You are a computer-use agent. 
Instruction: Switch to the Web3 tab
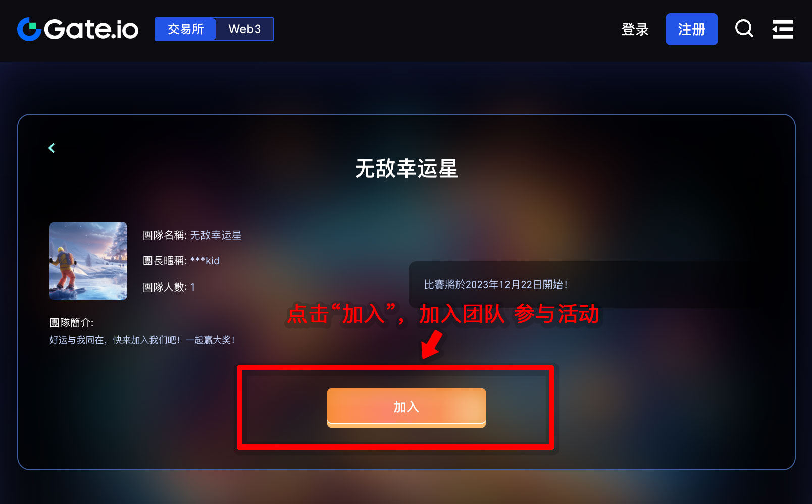(244, 29)
